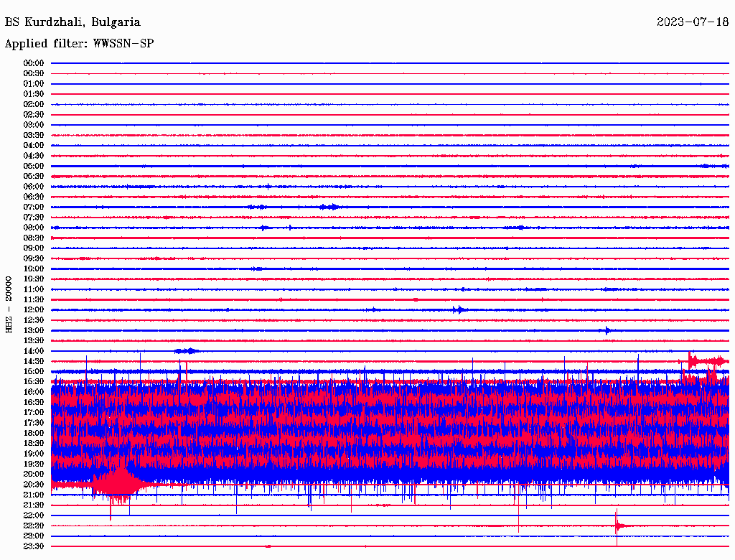Select the 12:30 time label

[34, 320]
